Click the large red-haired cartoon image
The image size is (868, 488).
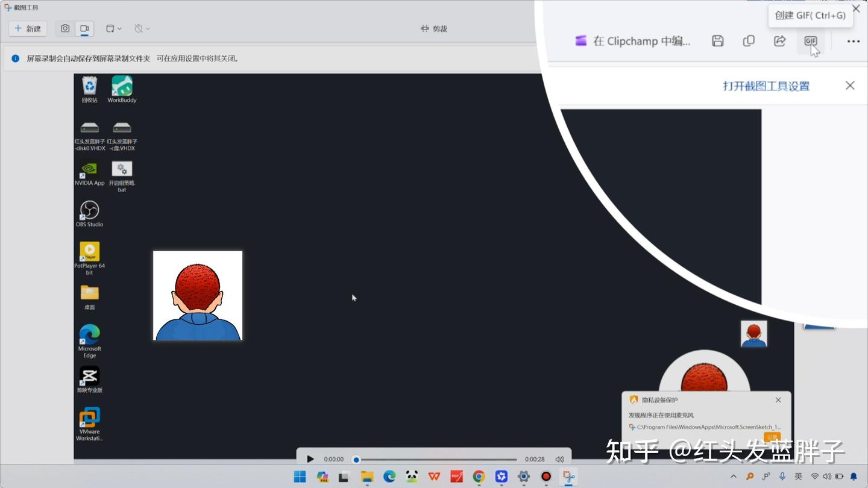(x=198, y=296)
